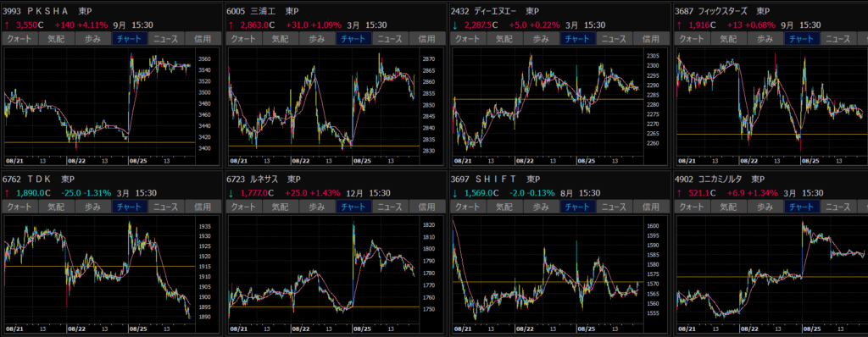Viewport: 868px width, 337px height.
Task: Click the yellow horizontal line on TDK chart
Action: pyautogui.click(x=100, y=266)
